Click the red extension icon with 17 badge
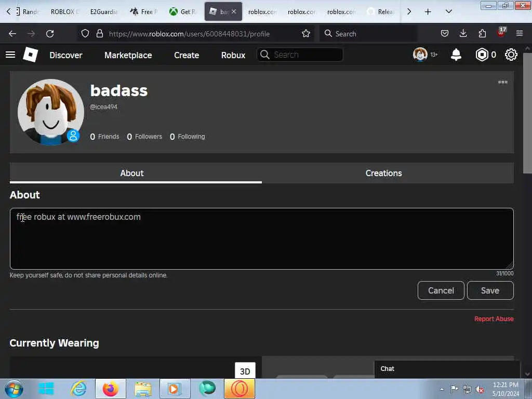This screenshot has height=399, width=532. (x=501, y=33)
